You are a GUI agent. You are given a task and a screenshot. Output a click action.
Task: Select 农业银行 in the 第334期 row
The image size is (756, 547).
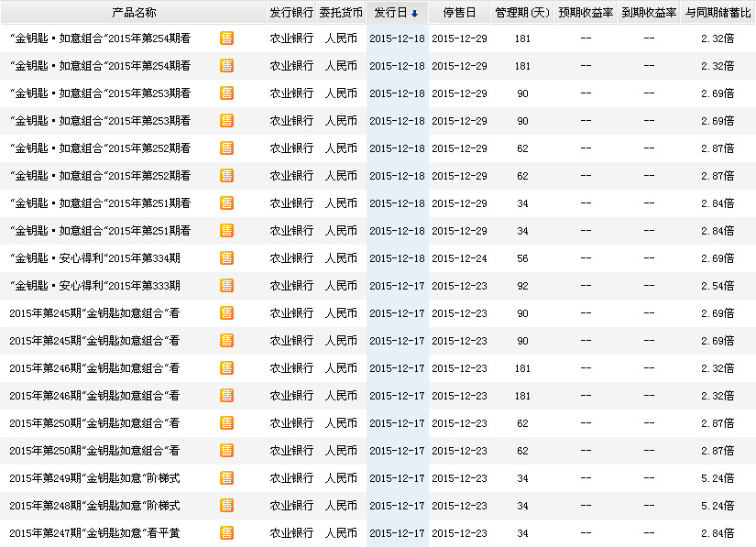click(x=291, y=258)
